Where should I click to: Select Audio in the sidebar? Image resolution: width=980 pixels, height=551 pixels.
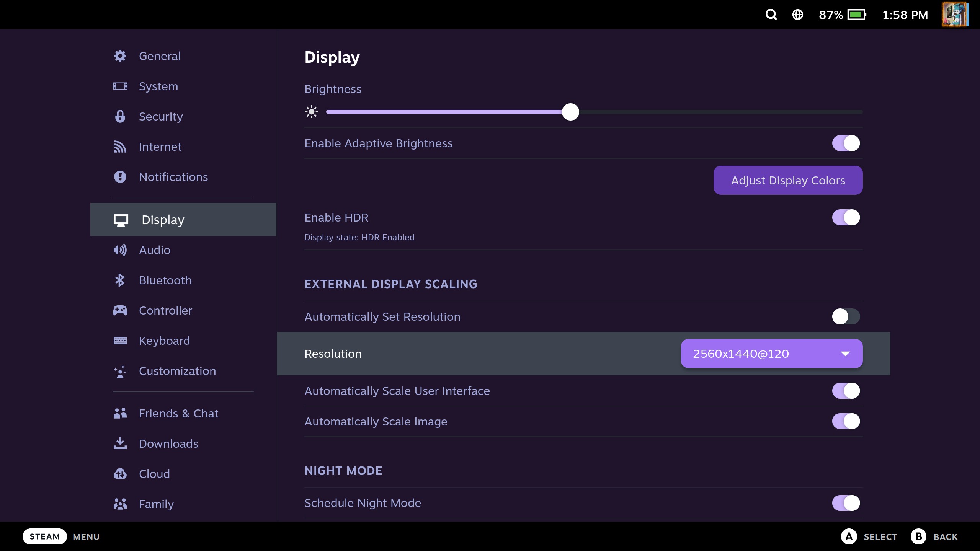tap(183, 250)
